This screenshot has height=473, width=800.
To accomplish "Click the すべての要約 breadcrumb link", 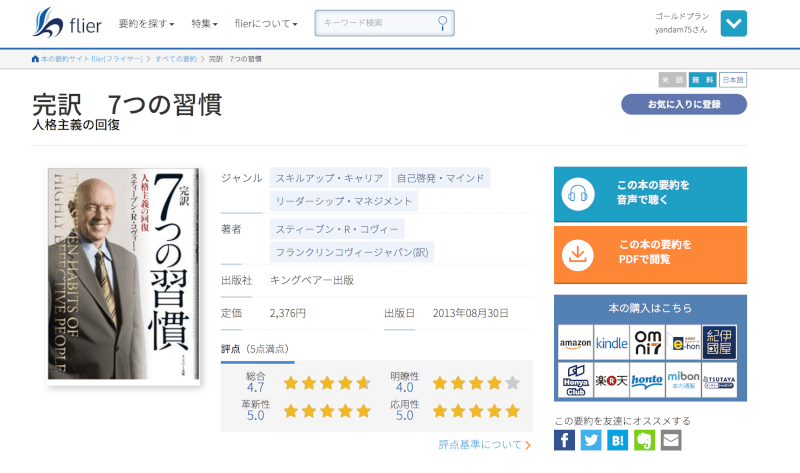I will [x=176, y=60].
